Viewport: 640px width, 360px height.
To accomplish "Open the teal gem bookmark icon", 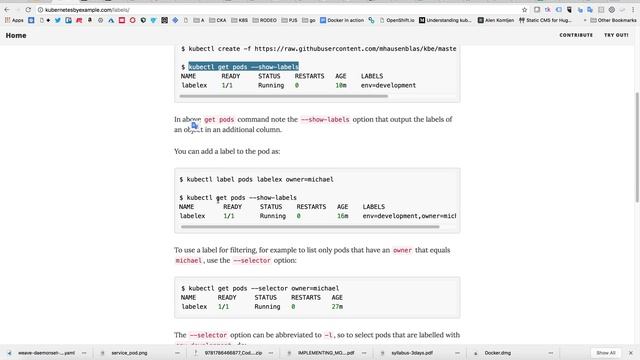I will [153, 20].
